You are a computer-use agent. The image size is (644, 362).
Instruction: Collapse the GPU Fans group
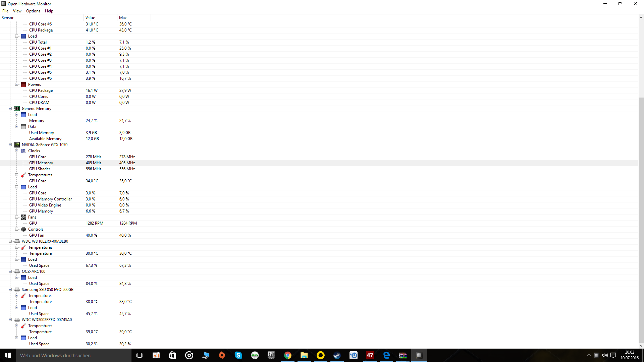click(17, 217)
